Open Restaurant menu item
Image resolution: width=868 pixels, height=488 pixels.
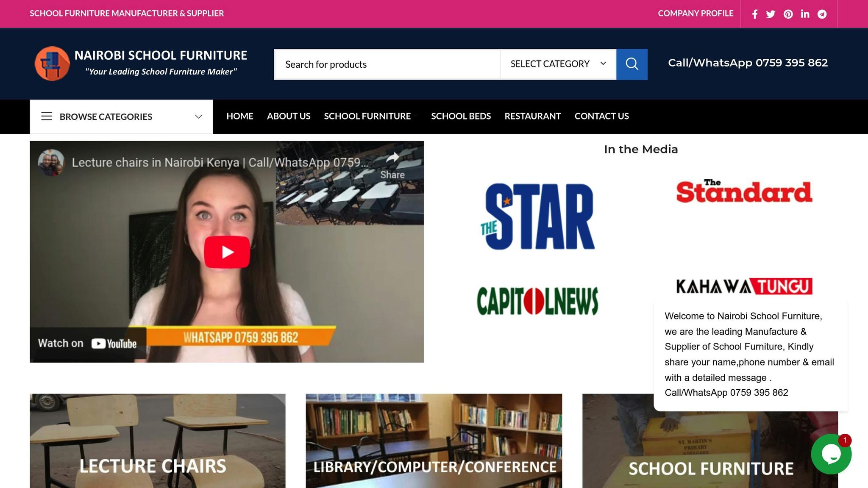(x=532, y=116)
